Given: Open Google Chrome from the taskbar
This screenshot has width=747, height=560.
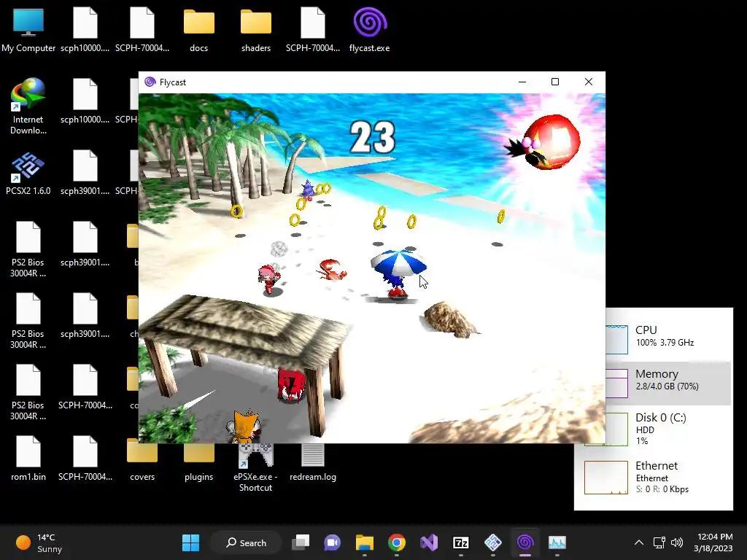Looking at the screenshot, I should pyautogui.click(x=396, y=542).
